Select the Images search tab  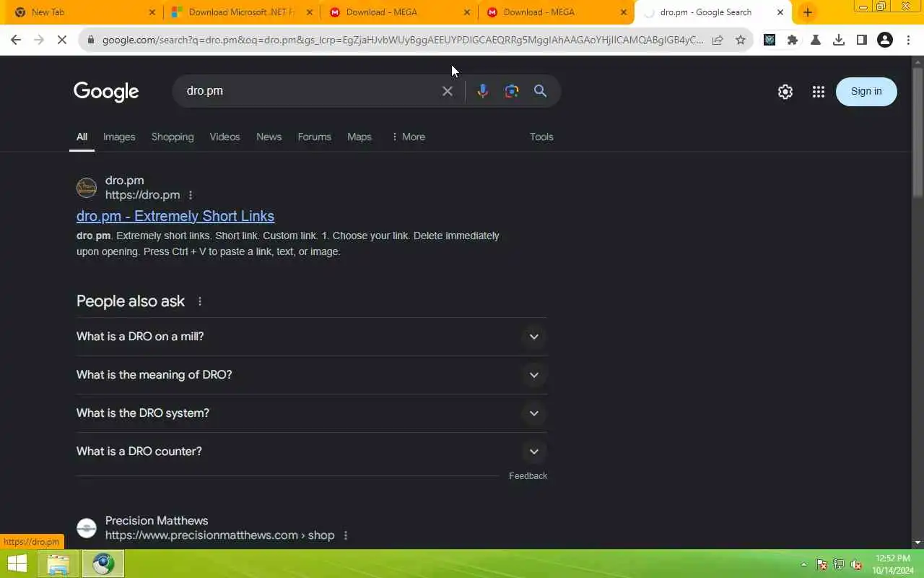[119, 137]
